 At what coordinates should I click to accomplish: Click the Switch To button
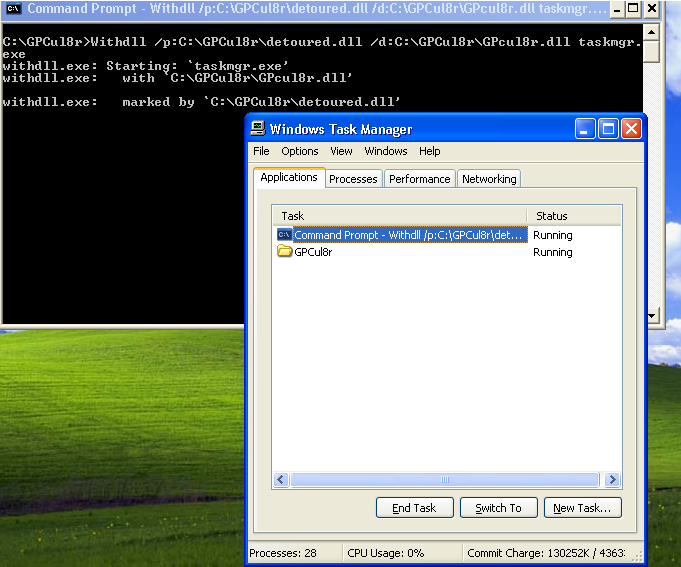tap(499, 508)
